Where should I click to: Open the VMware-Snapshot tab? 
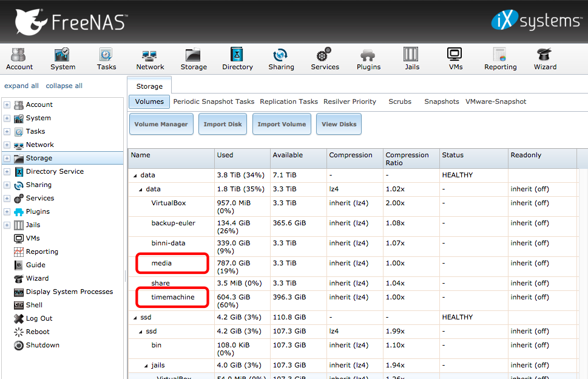pos(496,101)
